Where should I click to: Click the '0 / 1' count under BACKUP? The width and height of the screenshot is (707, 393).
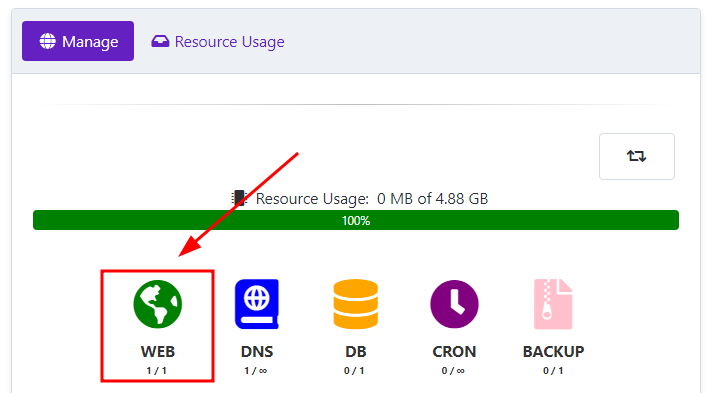pos(553,370)
